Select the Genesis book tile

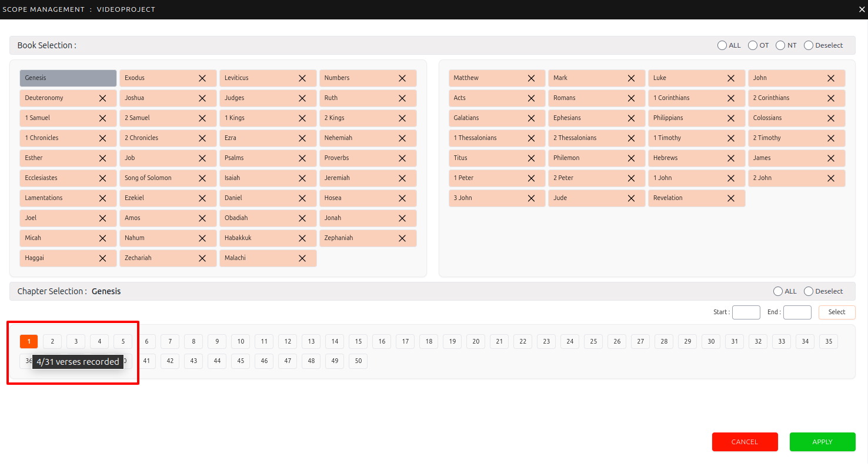(x=68, y=78)
